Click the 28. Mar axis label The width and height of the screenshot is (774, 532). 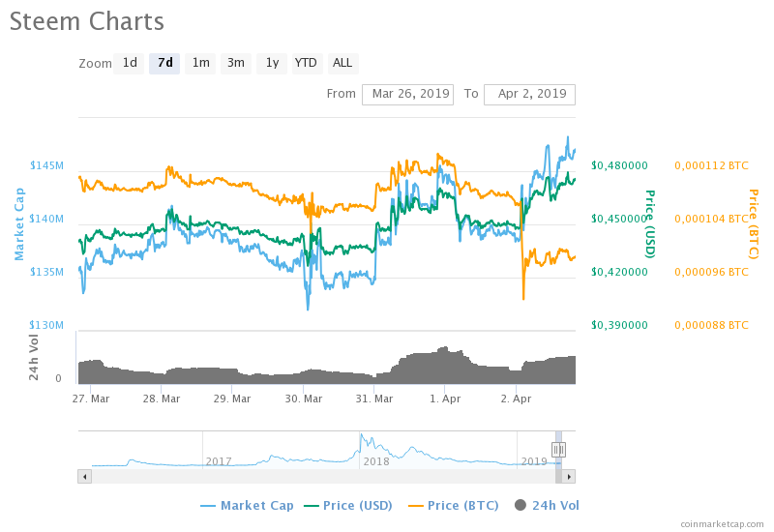tap(162, 399)
